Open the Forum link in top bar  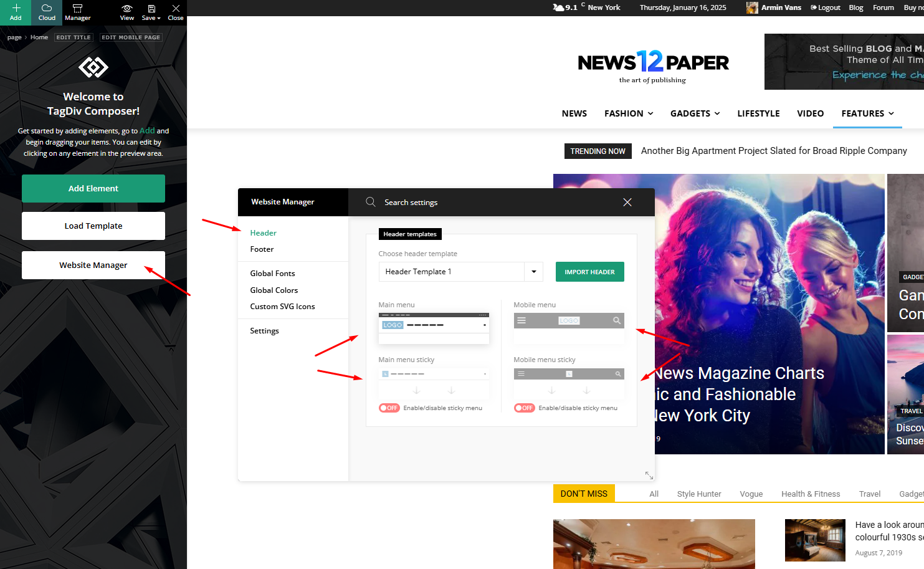pyautogui.click(x=884, y=7)
